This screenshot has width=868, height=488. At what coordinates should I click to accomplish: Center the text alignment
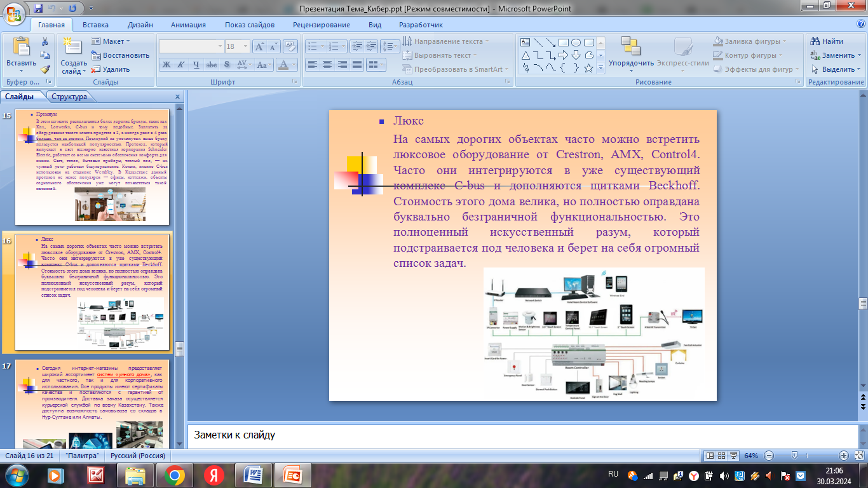[x=327, y=64]
